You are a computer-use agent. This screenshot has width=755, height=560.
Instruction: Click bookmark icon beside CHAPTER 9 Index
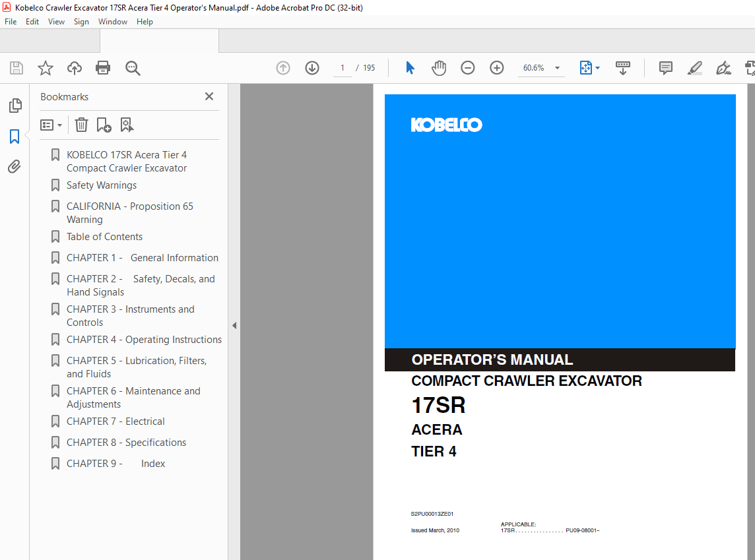(55, 464)
